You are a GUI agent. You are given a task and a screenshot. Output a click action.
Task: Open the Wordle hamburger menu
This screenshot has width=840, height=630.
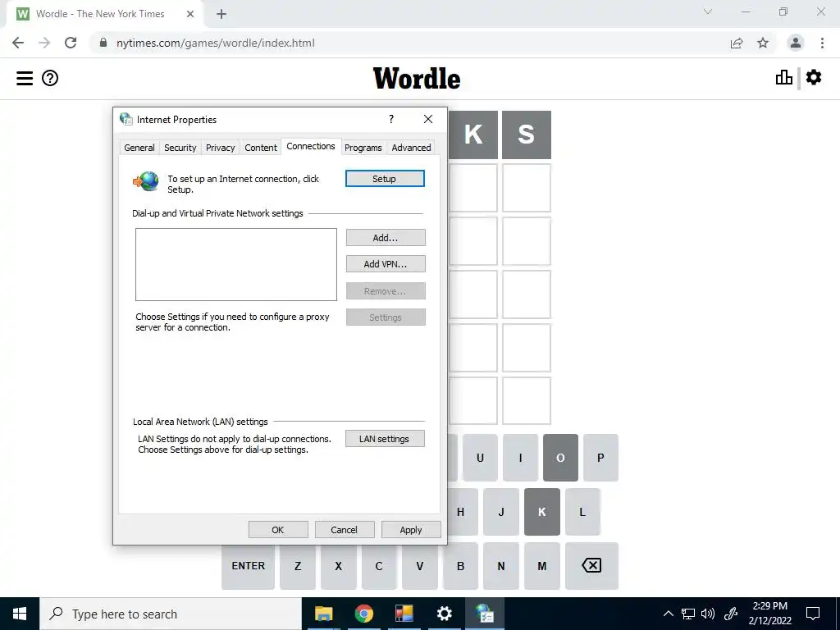tap(24, 78)
